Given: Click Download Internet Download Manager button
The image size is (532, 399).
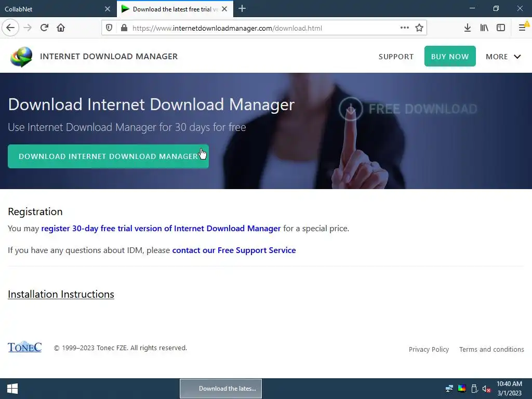Looking at the screenshot, I should (x=108, y=156).
